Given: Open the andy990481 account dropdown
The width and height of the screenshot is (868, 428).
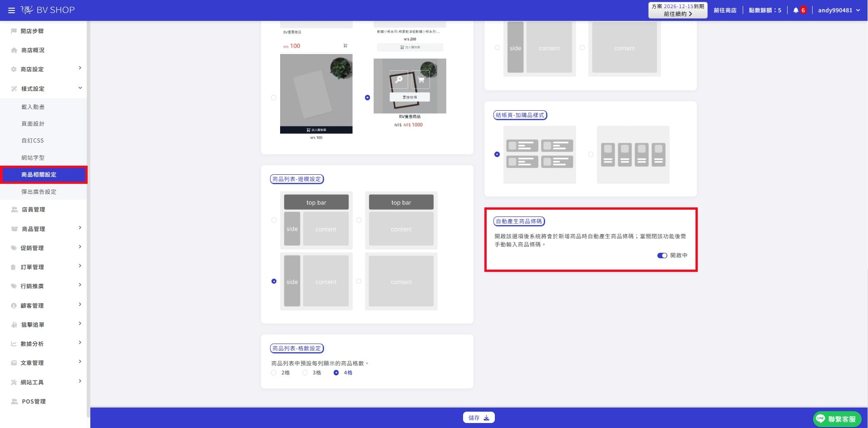Looking at the screenshot, I should 839,10.
